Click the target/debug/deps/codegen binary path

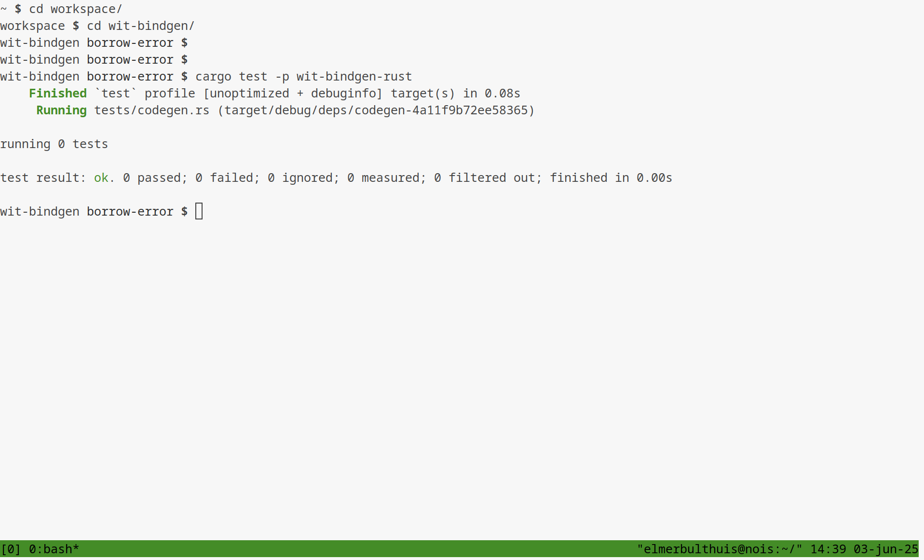(x=376, y=110)
